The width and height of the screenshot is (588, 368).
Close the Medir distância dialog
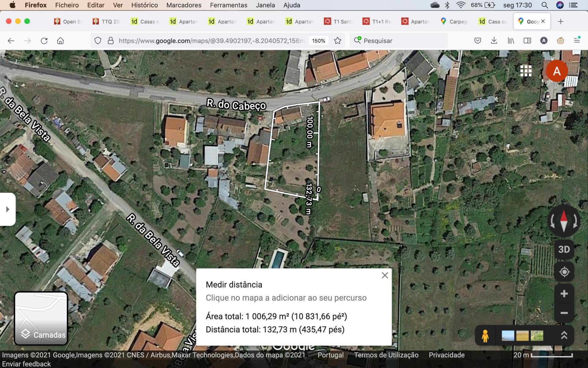pyautogui.click(x=385, y=275)
